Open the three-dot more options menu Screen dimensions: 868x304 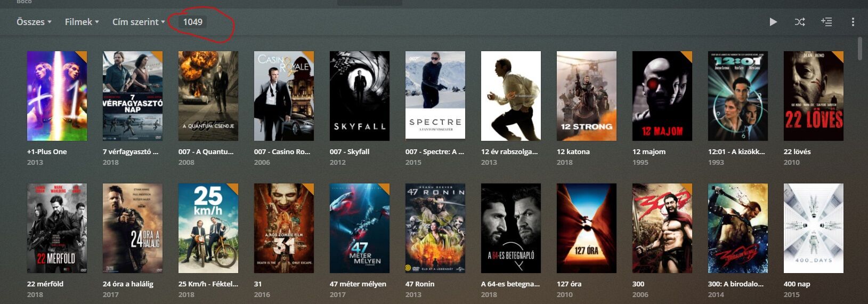click(853, 22)
